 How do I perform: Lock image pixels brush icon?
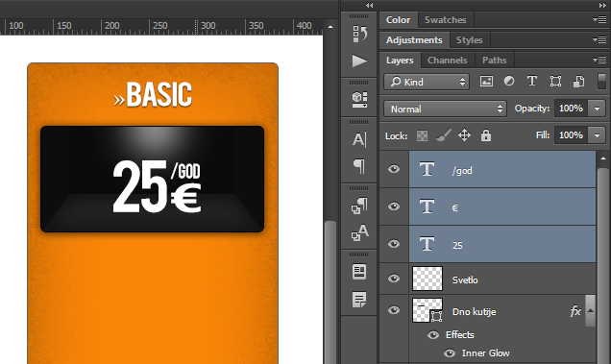pos(444,135)
